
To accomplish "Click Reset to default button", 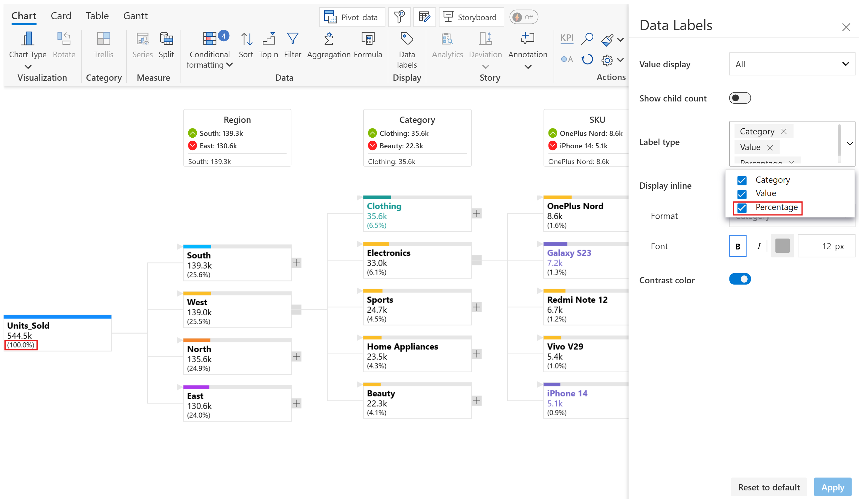I will click(769, 487).
